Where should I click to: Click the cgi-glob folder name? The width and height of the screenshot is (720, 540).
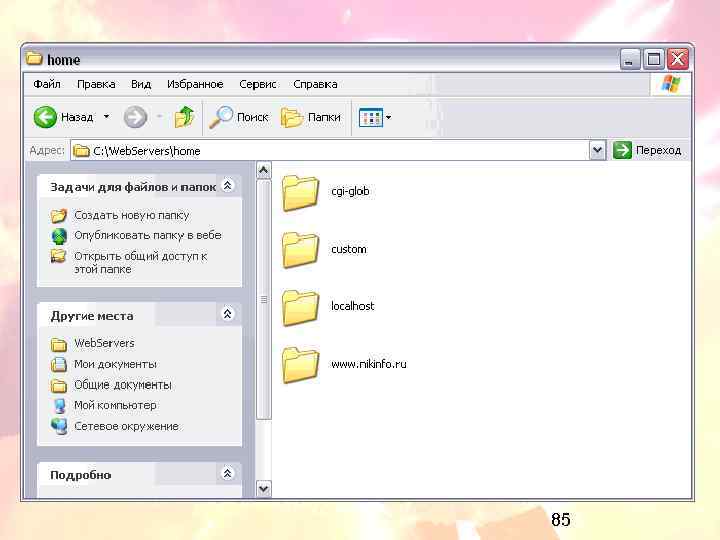click(350, 191)
